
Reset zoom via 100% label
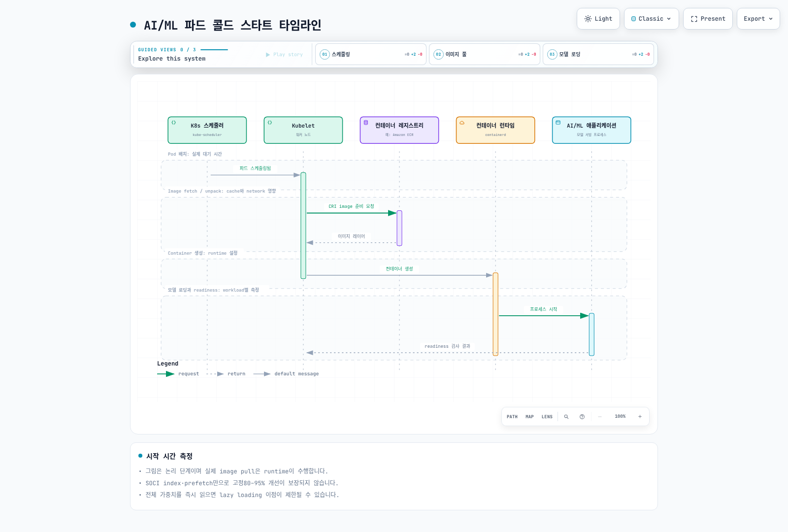point(620,417)
